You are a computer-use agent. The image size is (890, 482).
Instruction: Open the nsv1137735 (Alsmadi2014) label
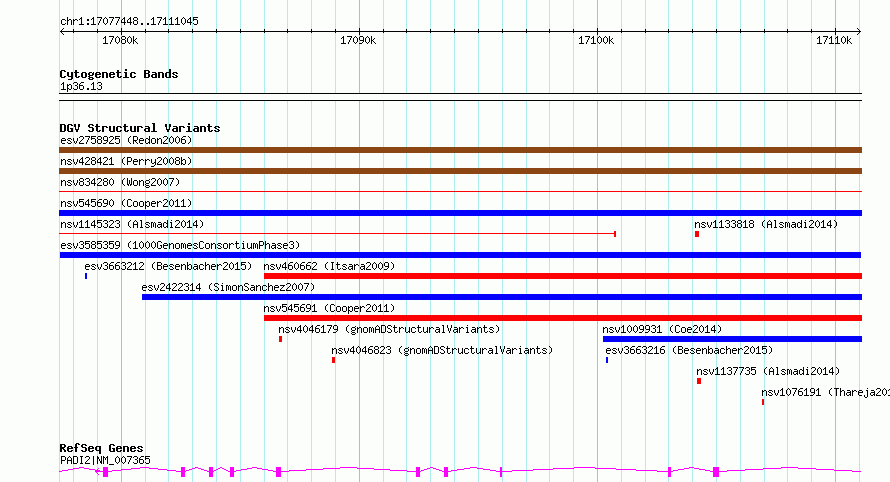click(768, 371)
